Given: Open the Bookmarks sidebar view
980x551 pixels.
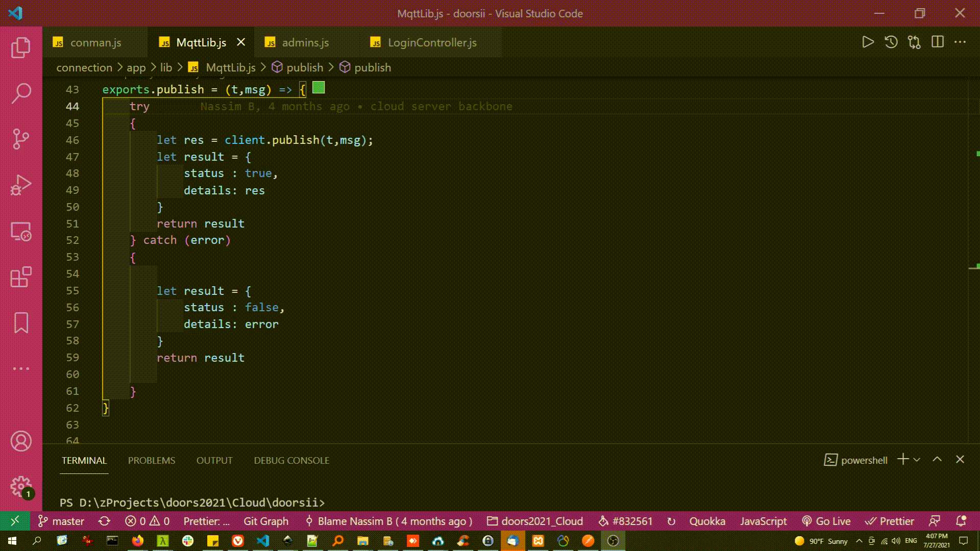Looking at the screenshot, I should coord(20,322).
